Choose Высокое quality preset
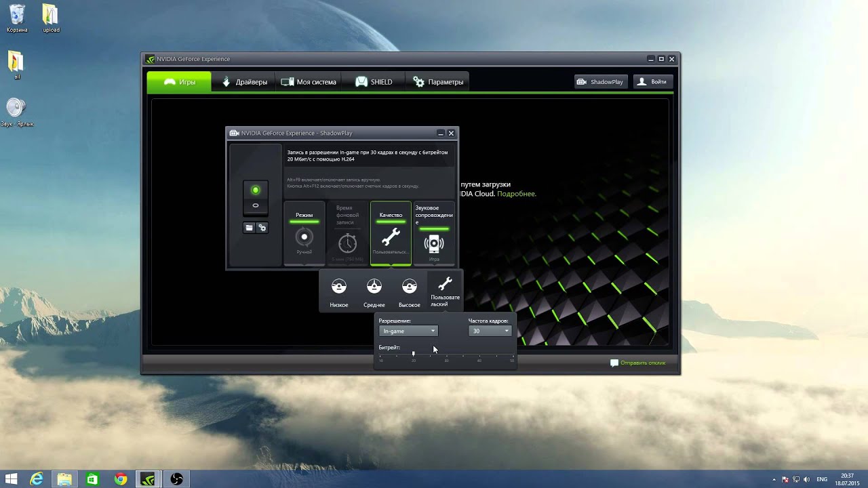 coord(410,293)
